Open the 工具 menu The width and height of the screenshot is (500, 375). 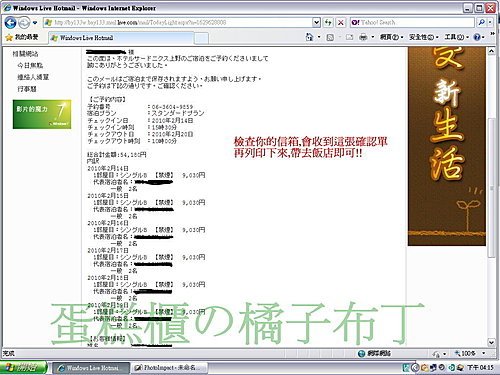tap(456, 37)
